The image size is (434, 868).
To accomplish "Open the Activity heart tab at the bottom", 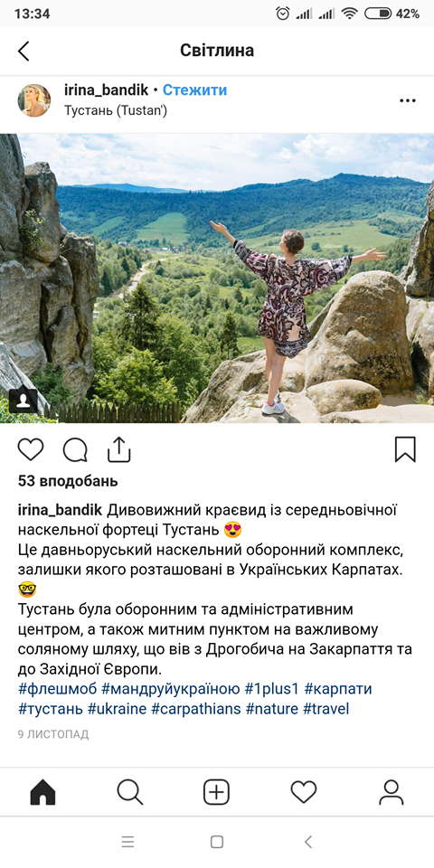I will point(304,792).
